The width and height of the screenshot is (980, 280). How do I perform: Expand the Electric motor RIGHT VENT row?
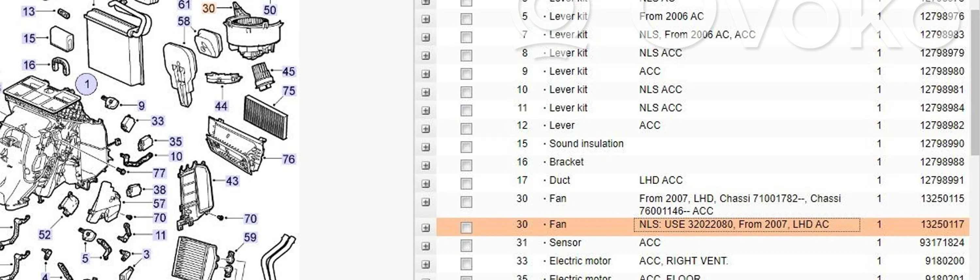tap(426, 264)
